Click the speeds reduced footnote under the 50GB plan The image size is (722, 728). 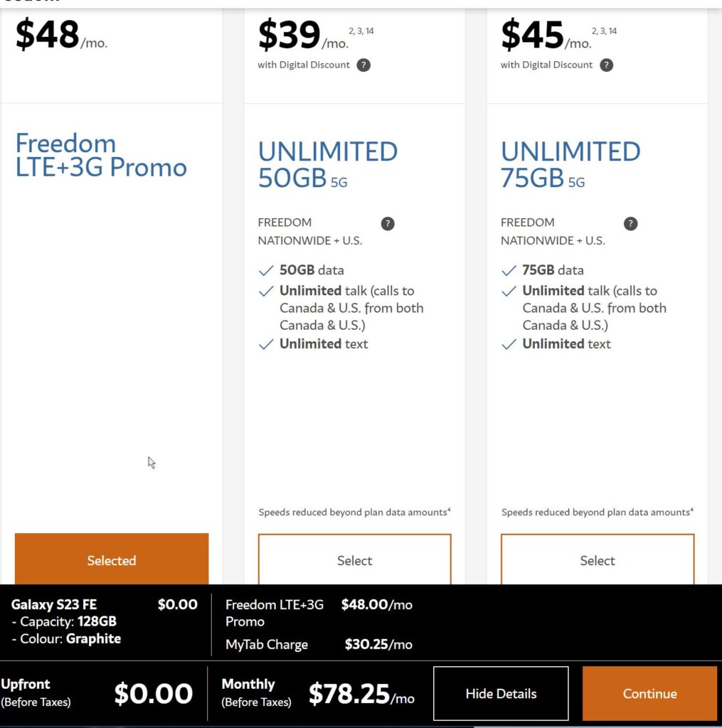coord(354,512)
